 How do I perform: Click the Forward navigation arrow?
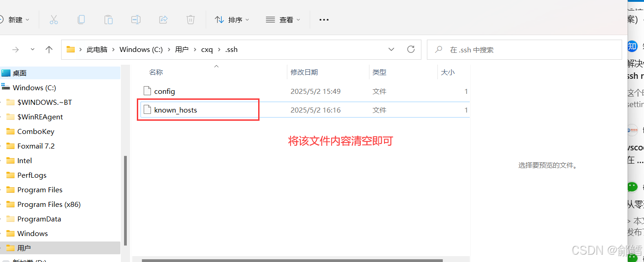(x=16, y=50)
